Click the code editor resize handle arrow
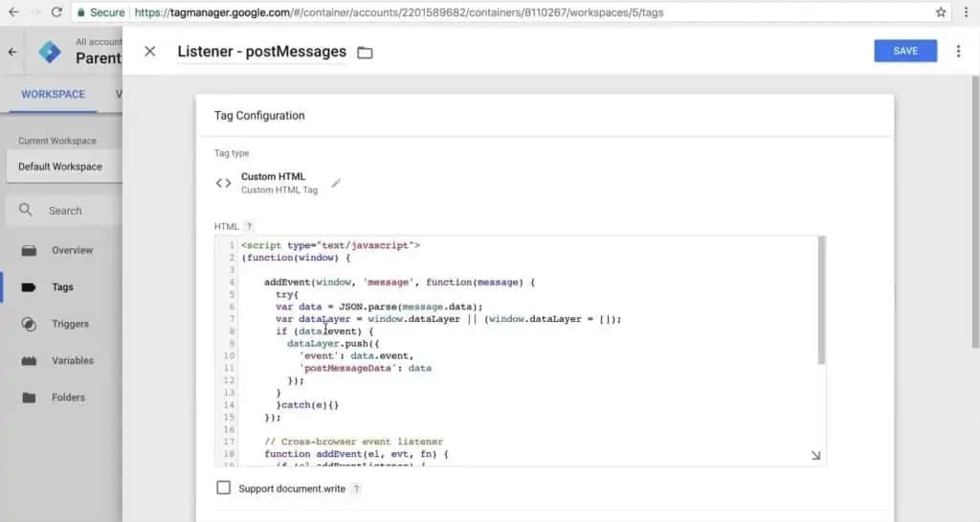 [815, 455]
